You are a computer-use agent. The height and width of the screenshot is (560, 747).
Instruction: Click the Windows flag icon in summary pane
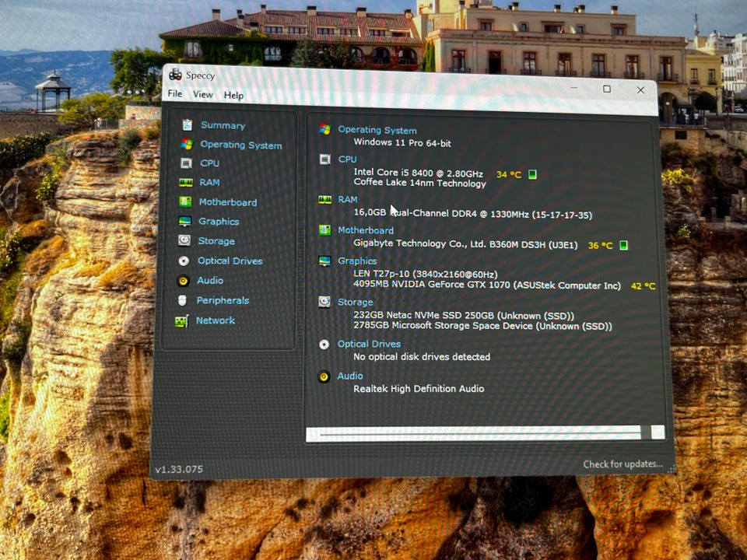click(x=325, y=129)
